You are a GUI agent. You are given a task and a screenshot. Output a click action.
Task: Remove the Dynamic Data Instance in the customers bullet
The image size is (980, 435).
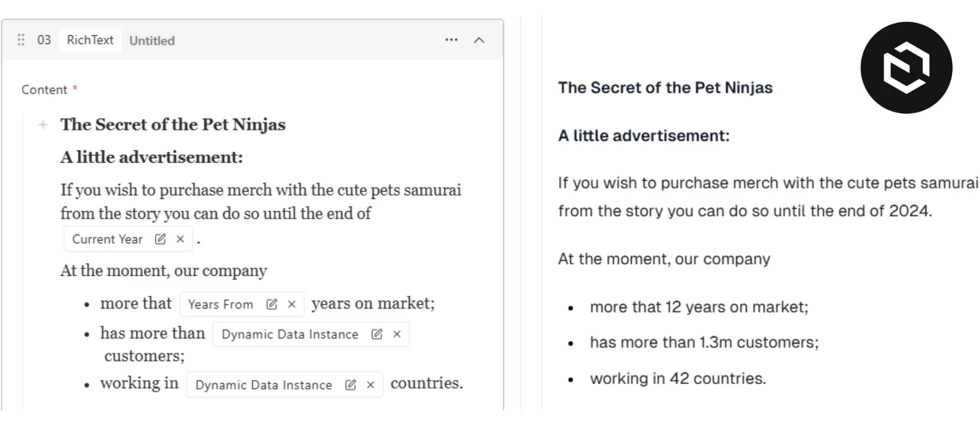pyautogui.click(x=396, y=335)
